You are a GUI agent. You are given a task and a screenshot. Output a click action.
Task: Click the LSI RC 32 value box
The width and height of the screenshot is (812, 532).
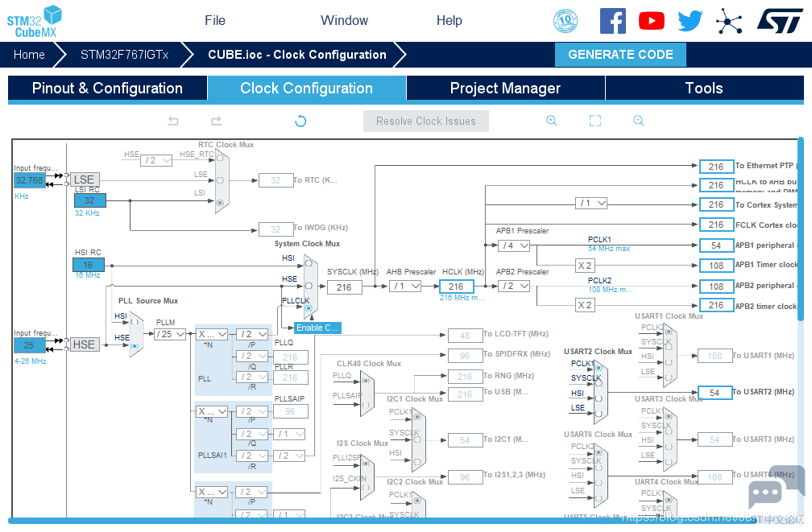click(x=89, y=200)
